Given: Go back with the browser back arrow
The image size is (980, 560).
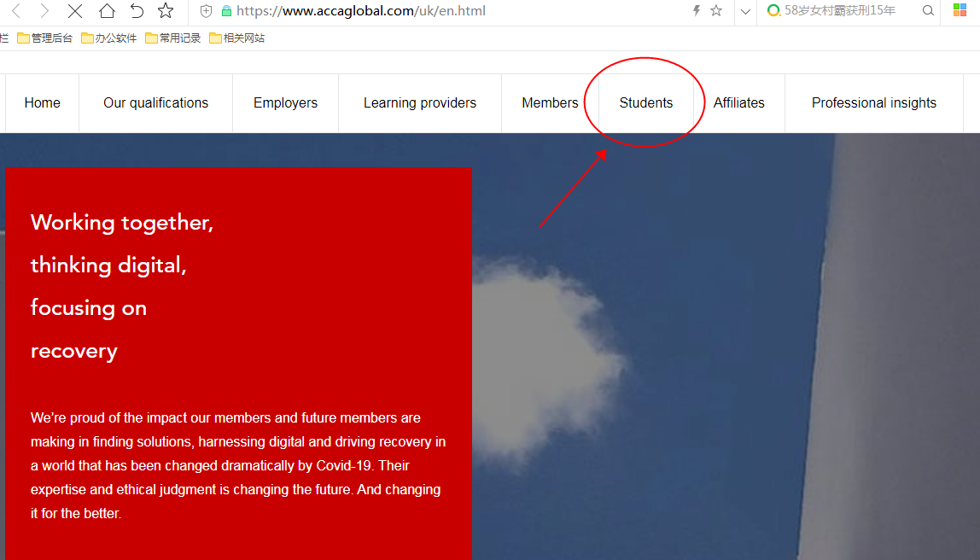Looking at the screenshot, I should coord(16,10).
